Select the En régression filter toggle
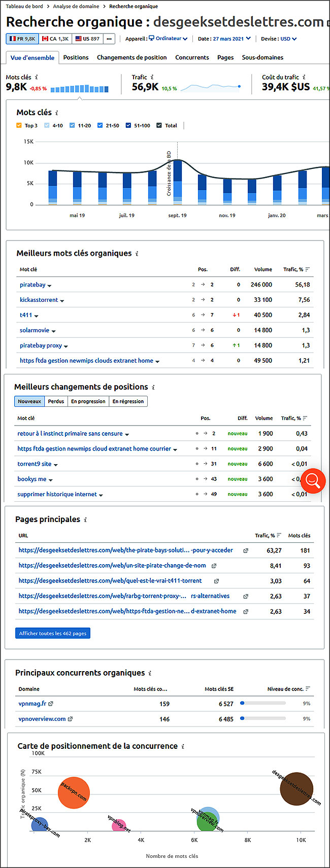 [128, 401]
